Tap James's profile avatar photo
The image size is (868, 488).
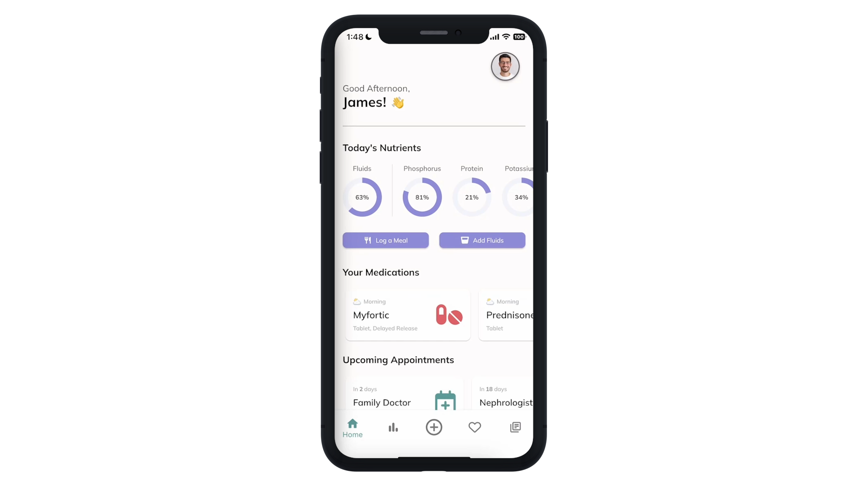505,66
